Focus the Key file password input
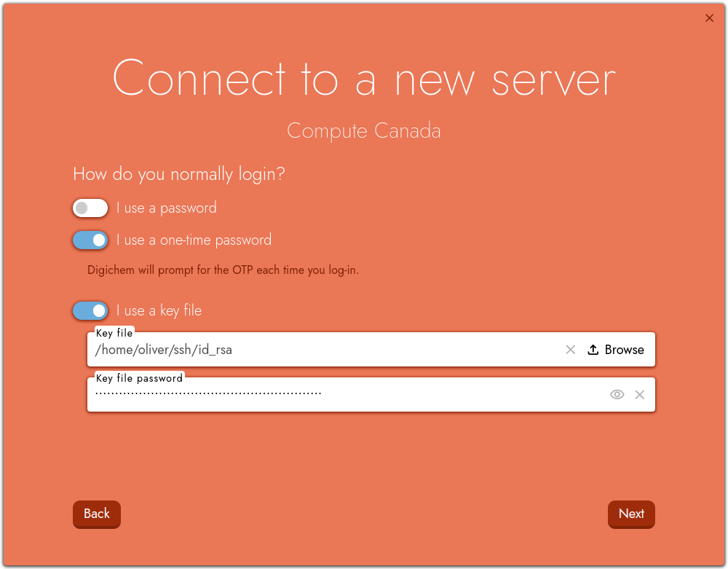Viewport: 728px width, 569px height. (342, 395)
